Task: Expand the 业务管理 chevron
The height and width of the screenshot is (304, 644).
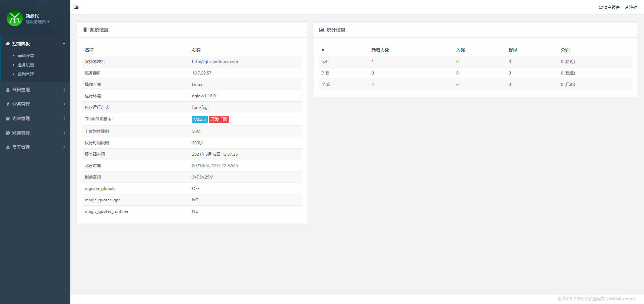Action: [x=64, y=104]
